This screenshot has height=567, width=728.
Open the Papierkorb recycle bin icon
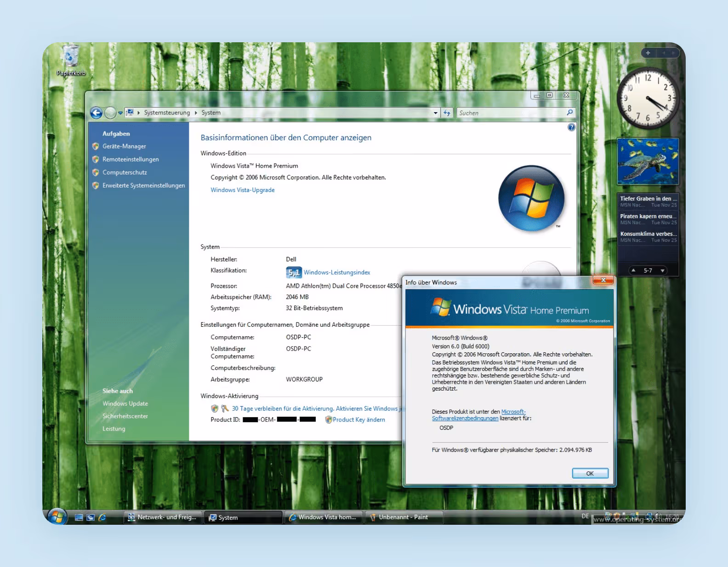(71, 60)
